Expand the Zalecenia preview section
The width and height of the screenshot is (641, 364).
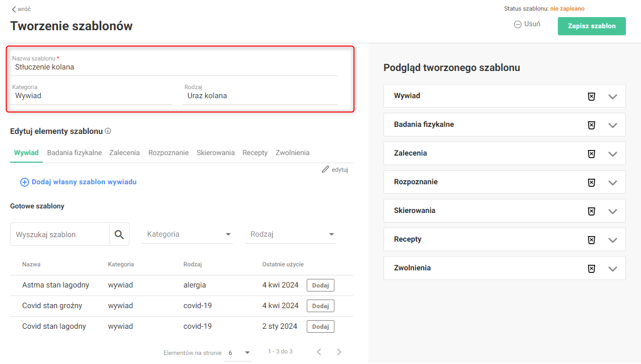point(613,154)
